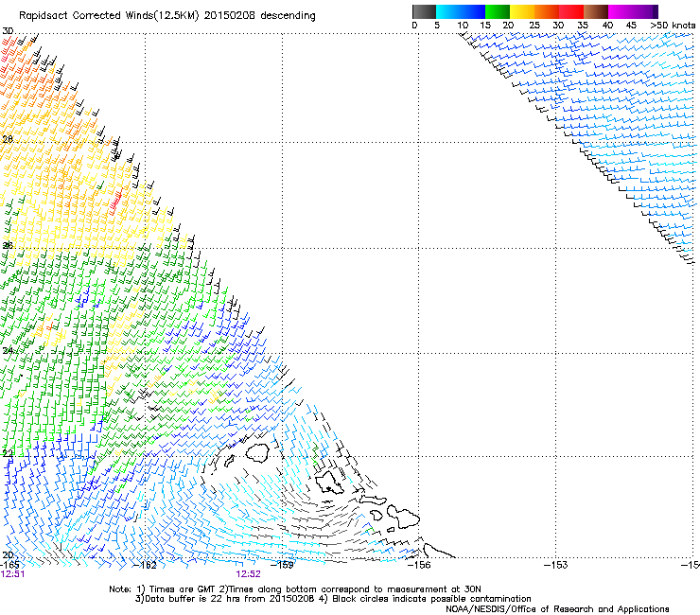700x615 pixels.
Task: Click the longitude label '-156'
Action: tap(419, 565)
